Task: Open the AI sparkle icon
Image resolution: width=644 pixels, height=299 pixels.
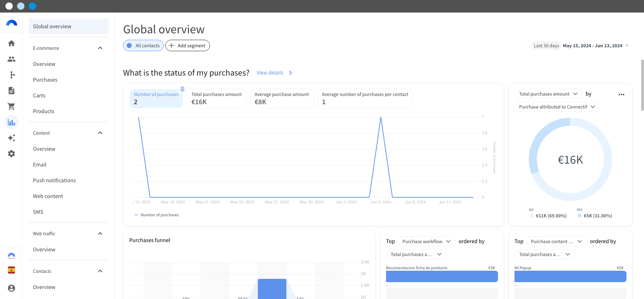Action: (11, 138)
